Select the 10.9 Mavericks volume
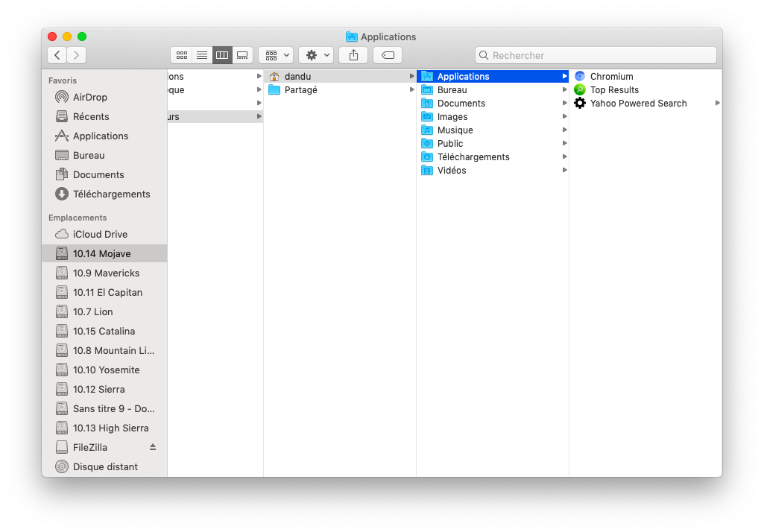The image size is (764, 532). (x=104, y=273)
